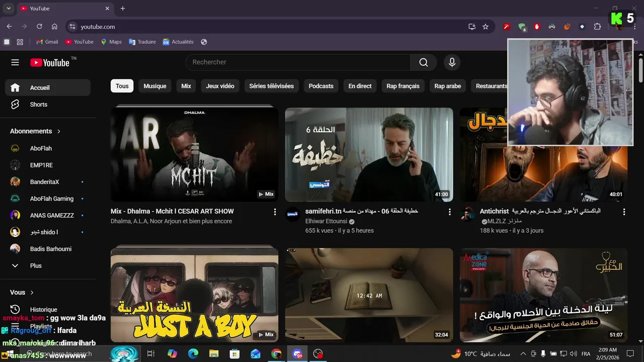The width and height of the screenshot is (644, 362).
Task: Open options menu for Dhalma Mchit mix
Action: point(275,212)
